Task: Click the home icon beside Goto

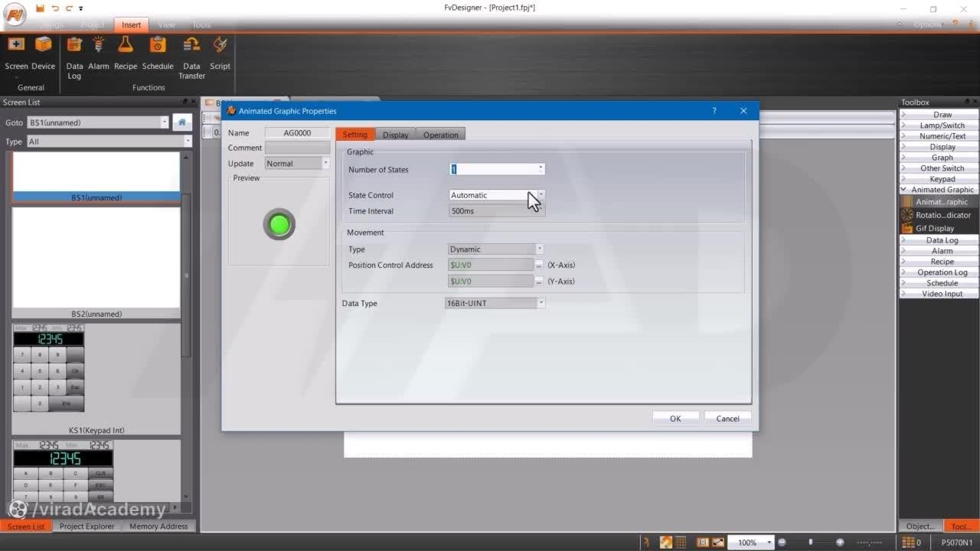Action: point(181,122)
